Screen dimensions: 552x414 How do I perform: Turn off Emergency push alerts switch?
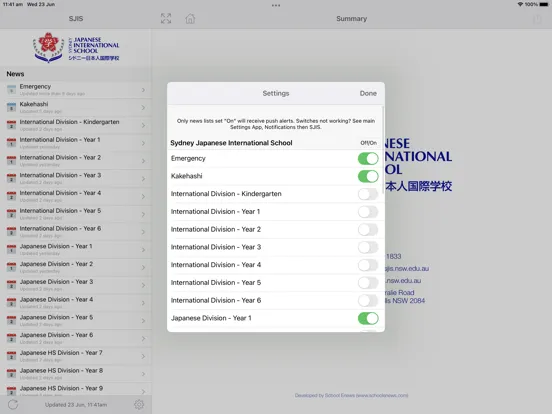tap(368, 158)
